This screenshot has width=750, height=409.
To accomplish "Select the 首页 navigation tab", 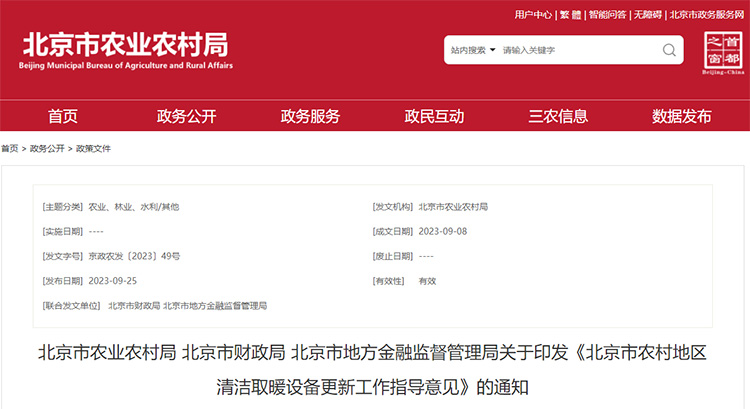I will point(63,116).
